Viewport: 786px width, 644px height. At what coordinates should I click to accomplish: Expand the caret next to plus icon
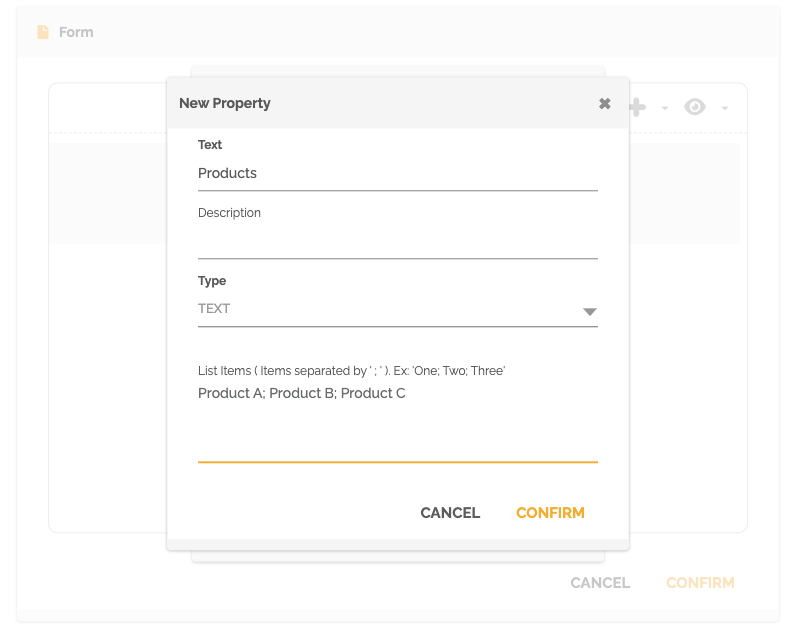tap(665, 108)
